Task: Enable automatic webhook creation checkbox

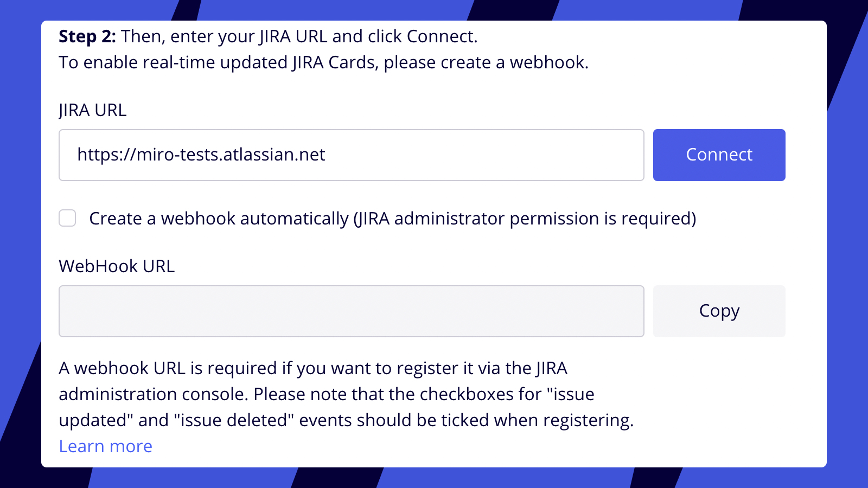Action: (67, 219)
